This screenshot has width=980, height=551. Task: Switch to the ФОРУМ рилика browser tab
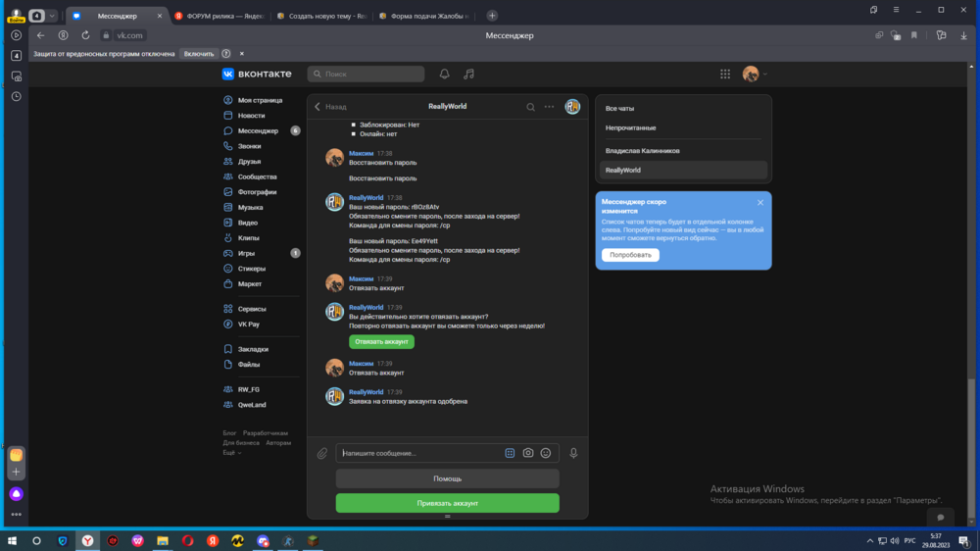coord(220,16)
